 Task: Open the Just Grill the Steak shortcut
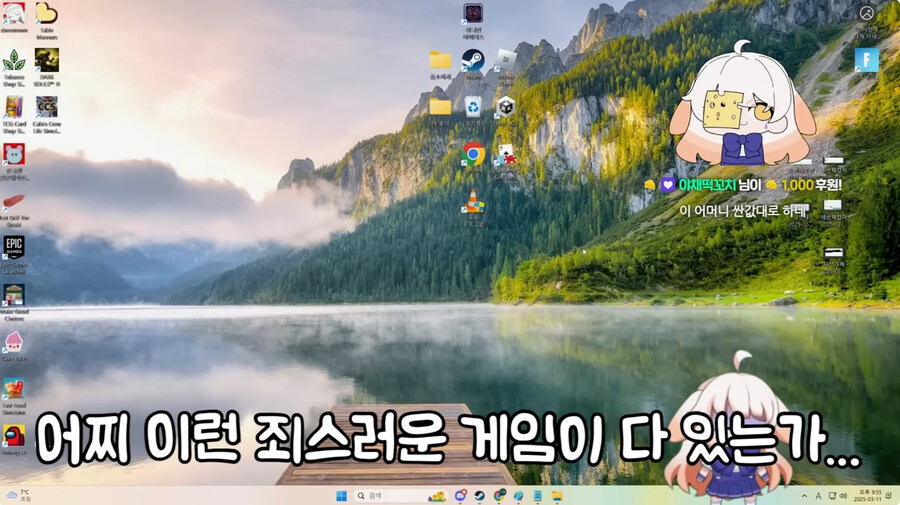point(14,201)
